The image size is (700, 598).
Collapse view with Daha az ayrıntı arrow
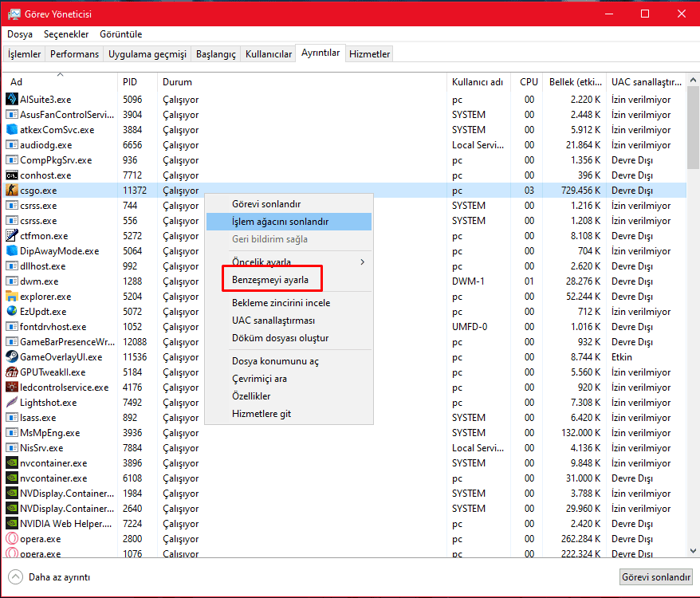(16, 577)
